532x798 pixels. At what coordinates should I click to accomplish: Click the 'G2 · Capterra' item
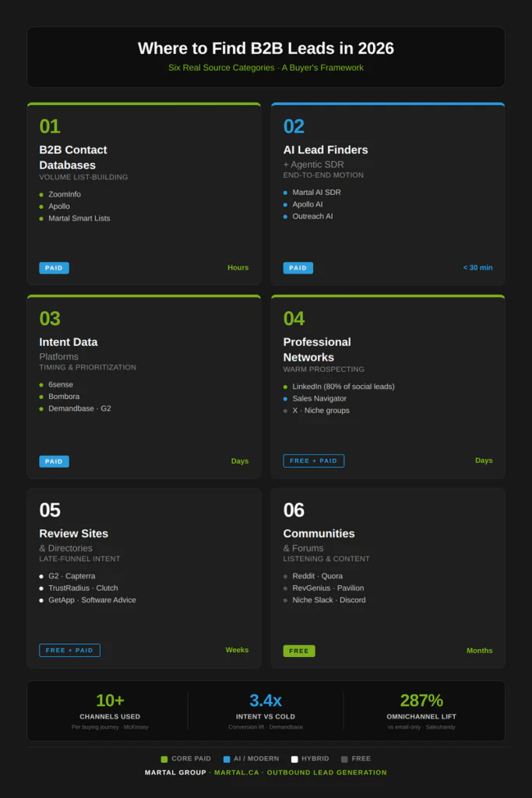(72, 576)
